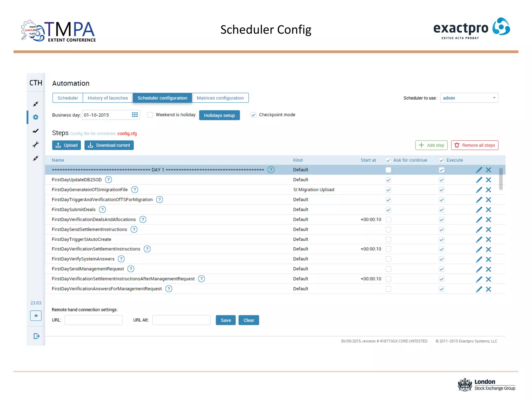
Task: Delete the DAY 1 separator step
Action: [489, 170]
